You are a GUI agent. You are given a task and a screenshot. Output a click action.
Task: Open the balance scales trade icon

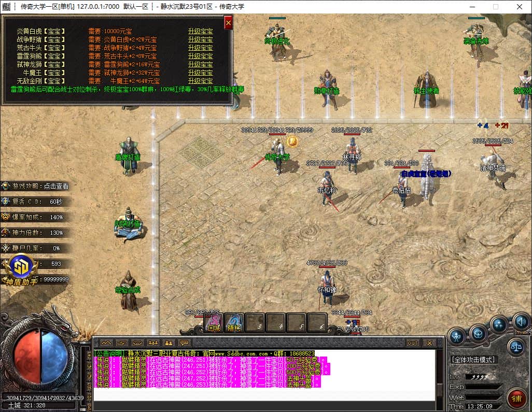pos(516,347)
